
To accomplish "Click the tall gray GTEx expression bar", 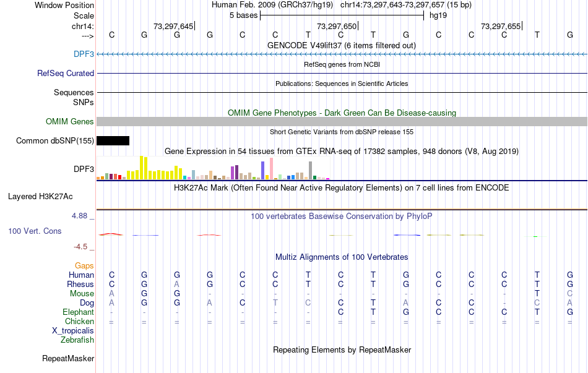I will click(310, 171).
